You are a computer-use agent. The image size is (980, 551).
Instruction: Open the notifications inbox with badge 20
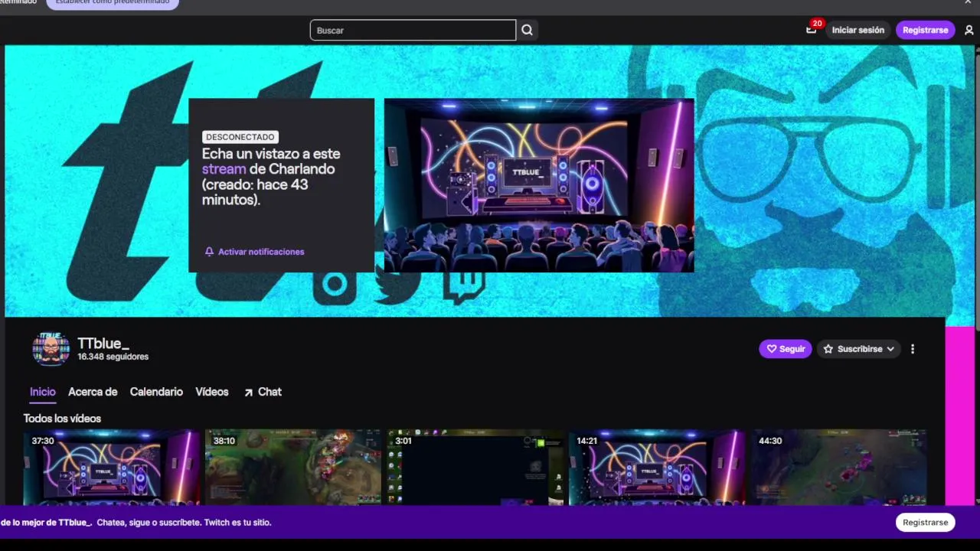(x=812, y=30)
